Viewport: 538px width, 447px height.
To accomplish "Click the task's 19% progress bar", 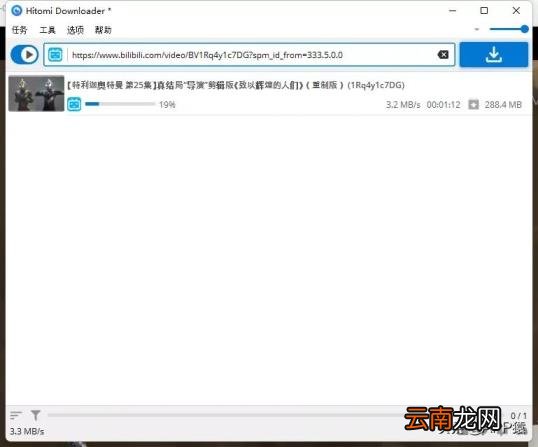I will 120,104.
